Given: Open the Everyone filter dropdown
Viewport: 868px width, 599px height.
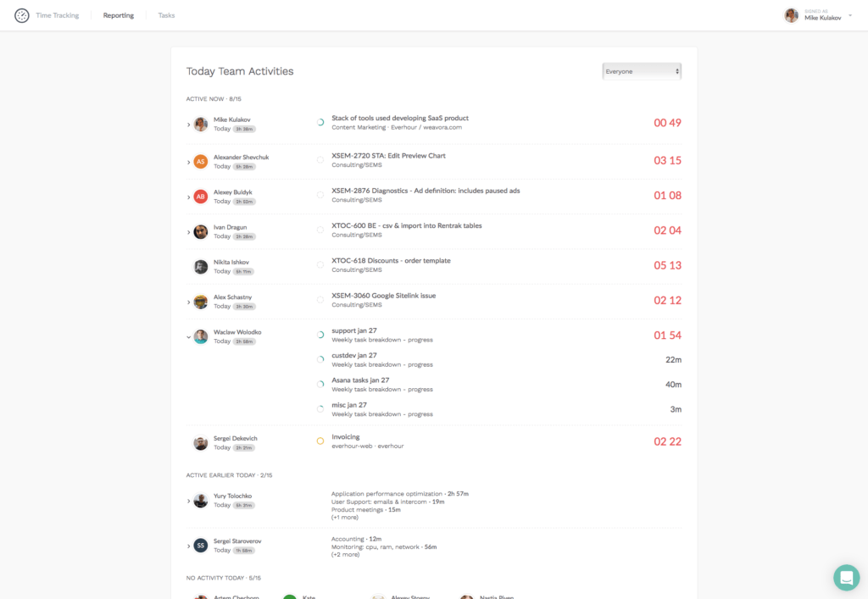Looking at the screenshot, I should point(642,71).
